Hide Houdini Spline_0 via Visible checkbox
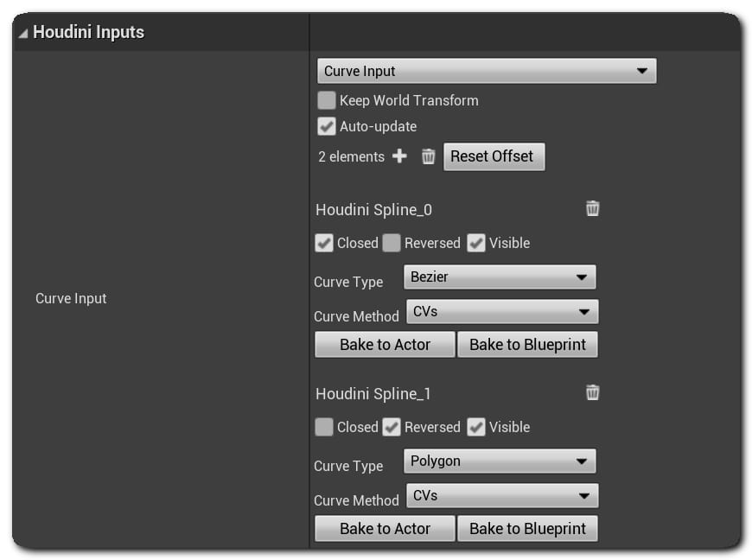The image size is (752, 560). pyautogui.click(x=476, y=243)
